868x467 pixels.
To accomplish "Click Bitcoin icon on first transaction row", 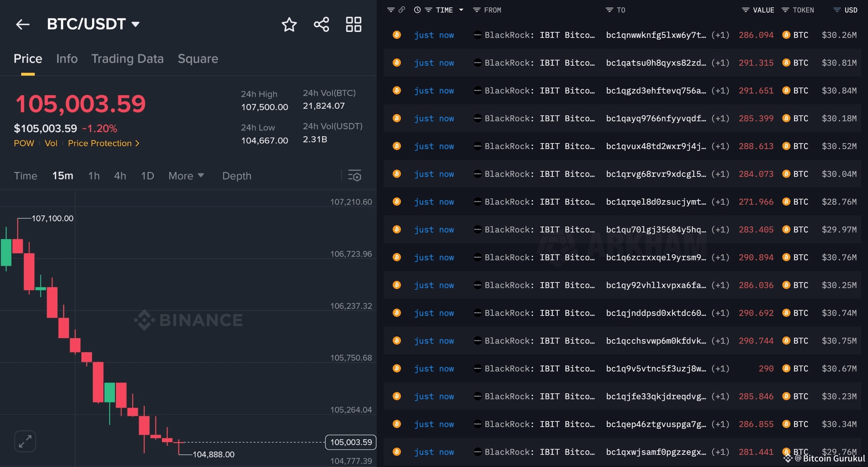I will (396, 35).
